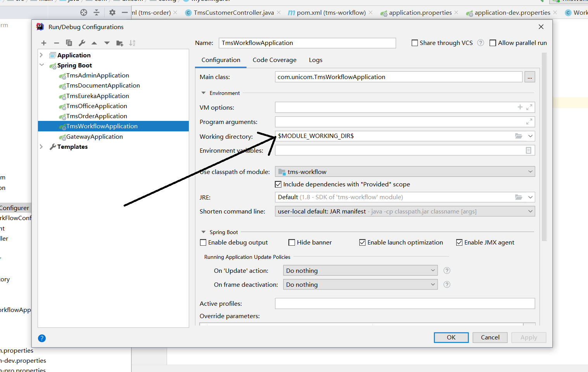Switch to Logs tab
Image resolution: width=588 pixels, height=372 pixels.
pyautogui.click(x=316, y=60)
